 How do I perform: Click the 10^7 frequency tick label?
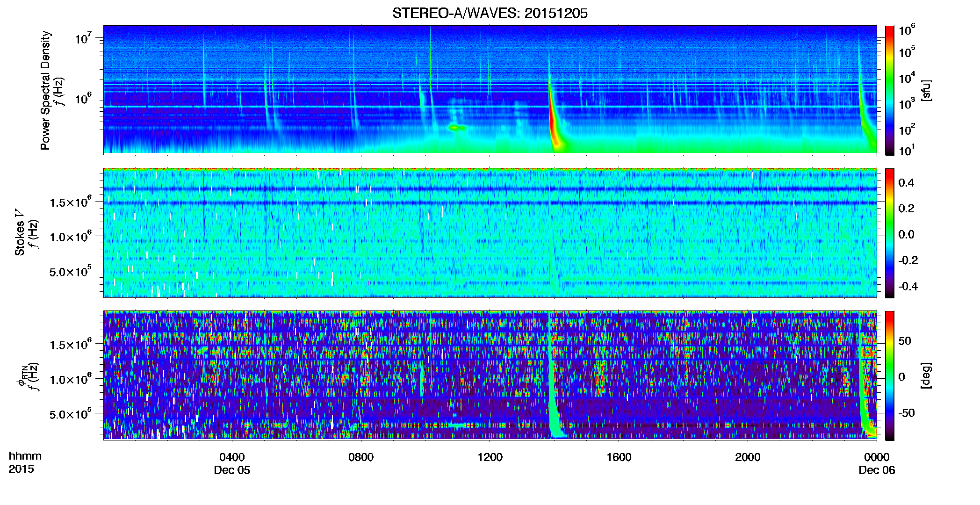click(x=82, y=37)
